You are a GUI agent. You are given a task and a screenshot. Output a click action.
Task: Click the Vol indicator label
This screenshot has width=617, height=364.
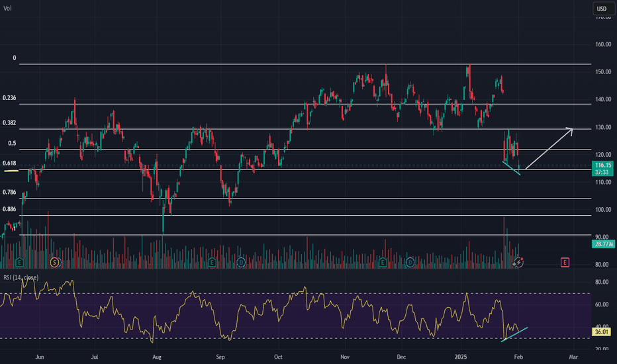[x=7, y=8]
